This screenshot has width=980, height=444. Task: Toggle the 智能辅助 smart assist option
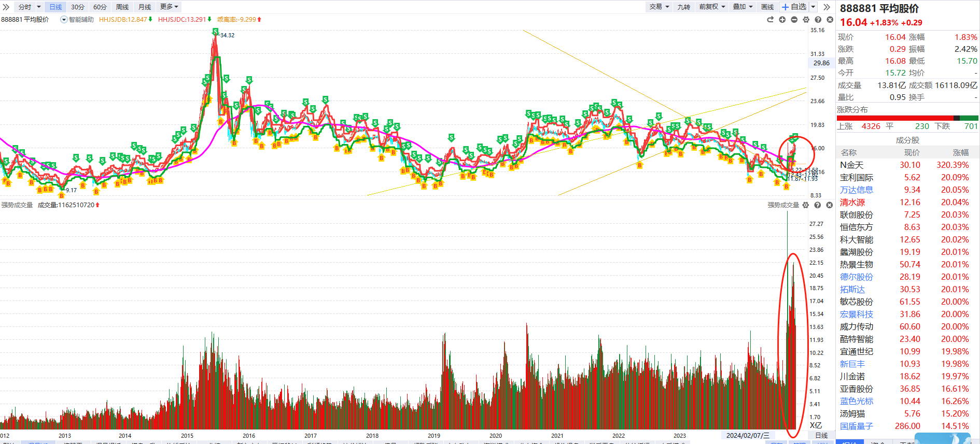point(77,20)
